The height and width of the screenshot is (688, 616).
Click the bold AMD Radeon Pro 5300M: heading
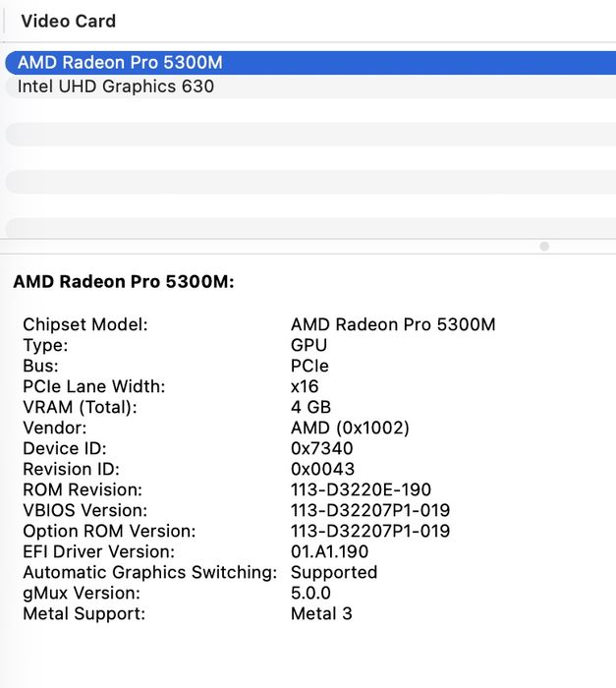click(x=124, y=282)
